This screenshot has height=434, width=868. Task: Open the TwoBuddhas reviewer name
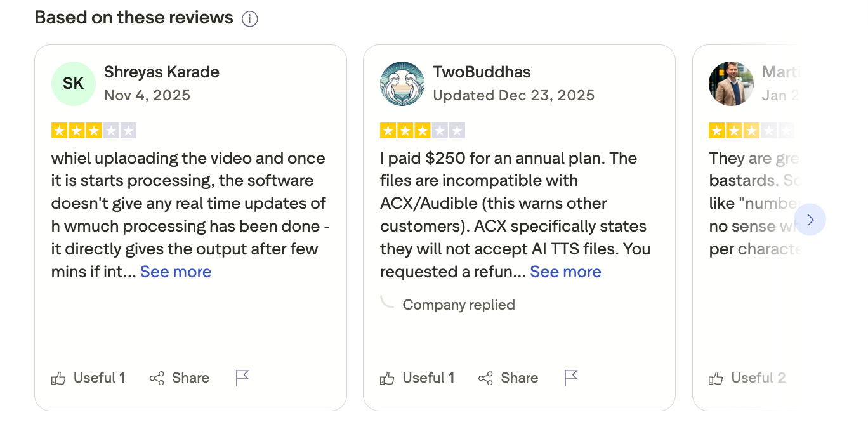[482, 72]
